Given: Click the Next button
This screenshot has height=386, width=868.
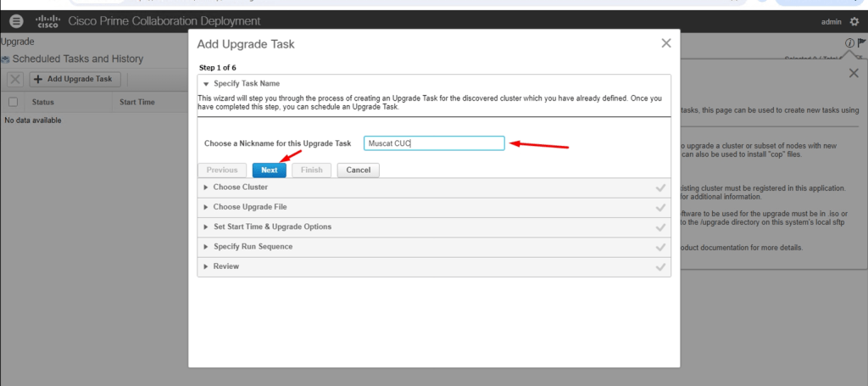Looking at the screenshot, I should (x=269, y=170).
